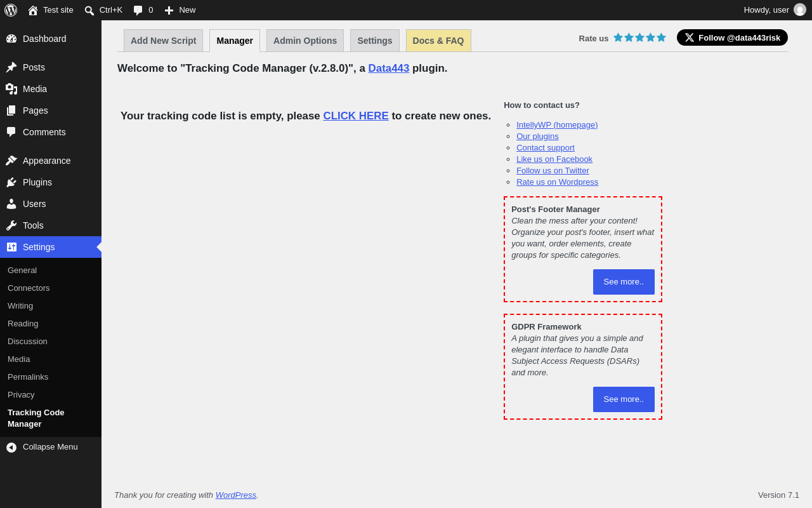Screen dimensions: 812x508
Task: Click the Comments speech bubble sidebar icon
Action: [11, 132]
